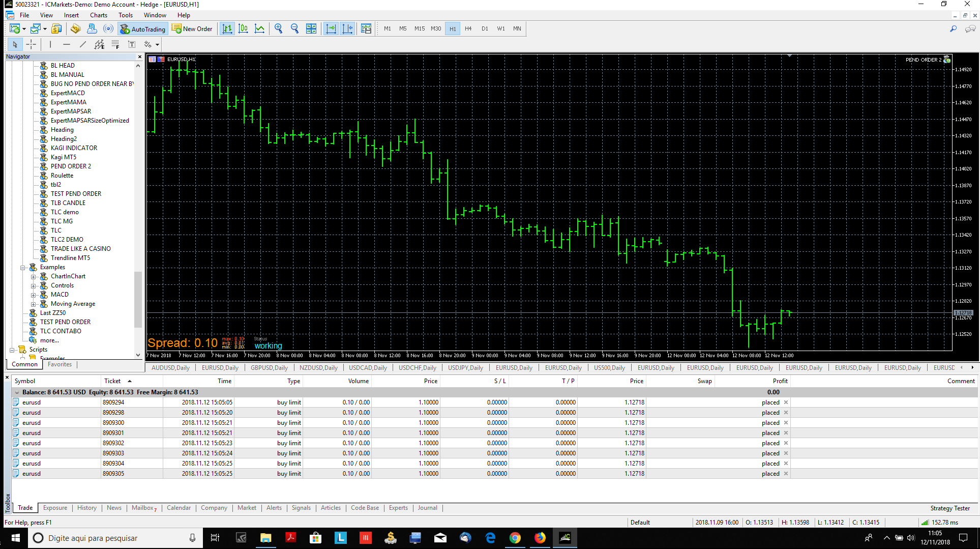
Task: Expand the Moving Average tree item
Action: click(x=34, y=304)
